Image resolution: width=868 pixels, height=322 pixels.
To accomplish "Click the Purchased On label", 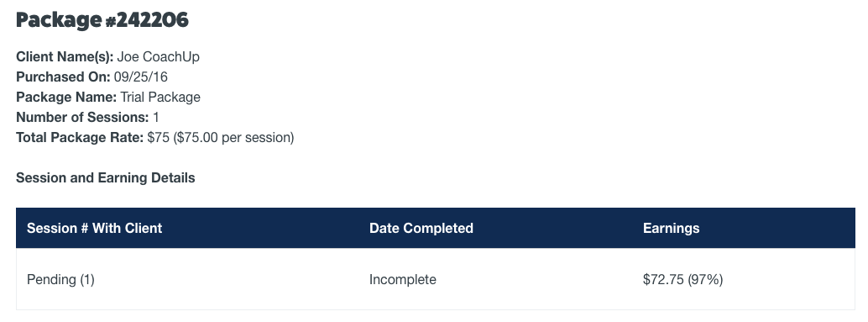I will pyautogui.click(x=63, y=77).
